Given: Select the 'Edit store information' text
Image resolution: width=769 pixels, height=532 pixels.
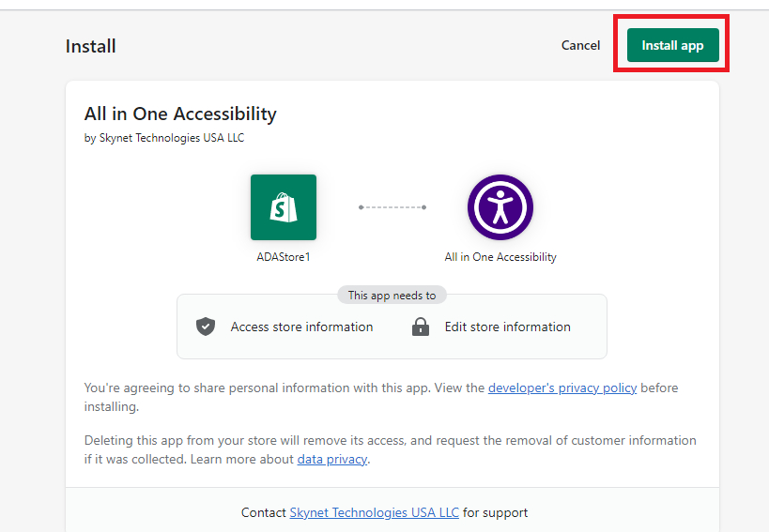Looking at the screenshot, I should 508,327.
